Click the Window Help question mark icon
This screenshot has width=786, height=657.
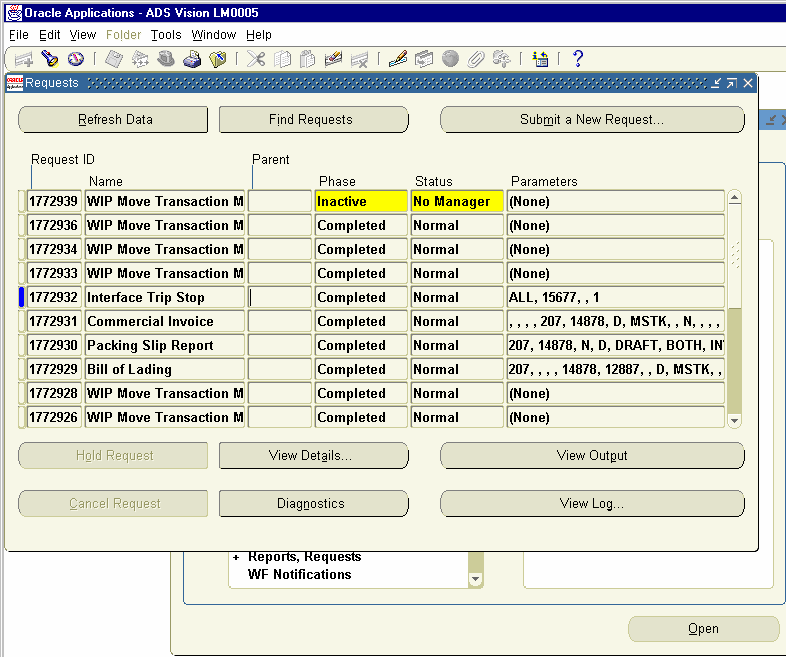577,59
